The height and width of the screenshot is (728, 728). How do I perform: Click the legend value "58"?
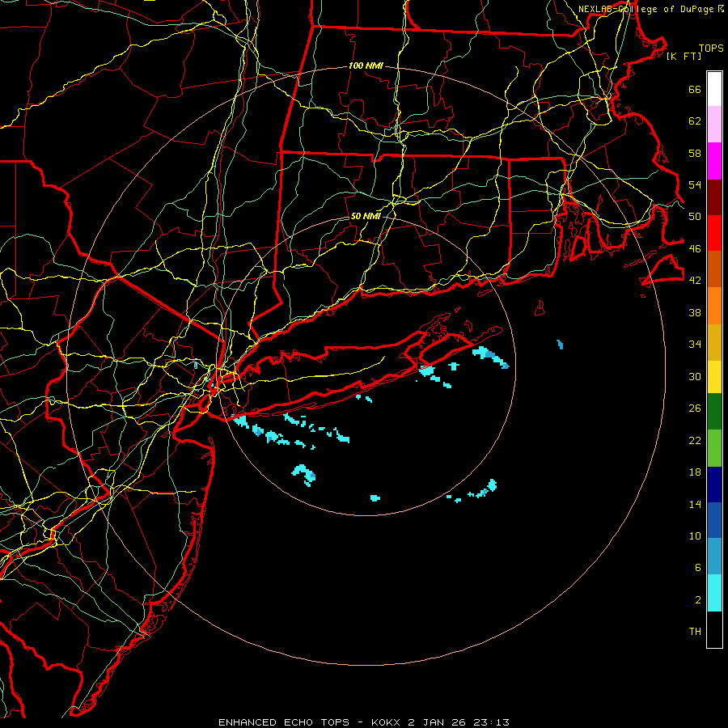click(x=695, y=153)
